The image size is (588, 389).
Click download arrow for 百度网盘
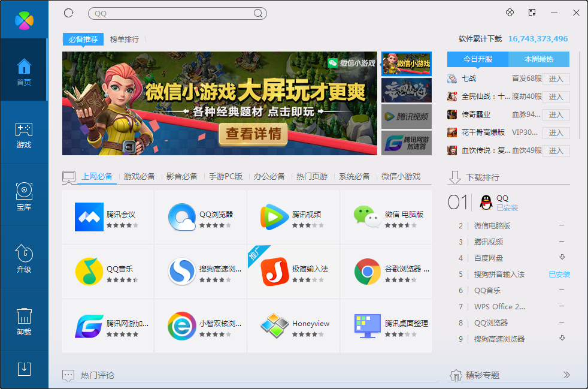pos(562,257)
